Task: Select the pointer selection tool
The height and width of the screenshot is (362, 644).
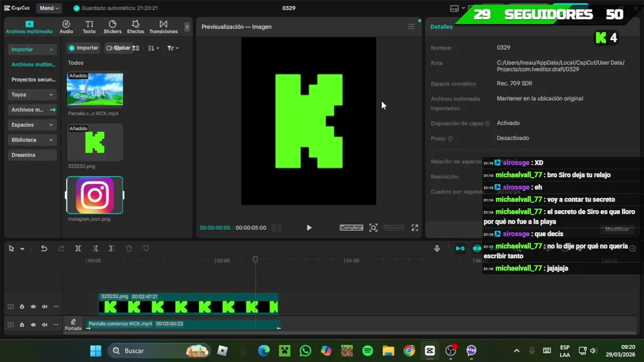Action: [x=11, y=248]
